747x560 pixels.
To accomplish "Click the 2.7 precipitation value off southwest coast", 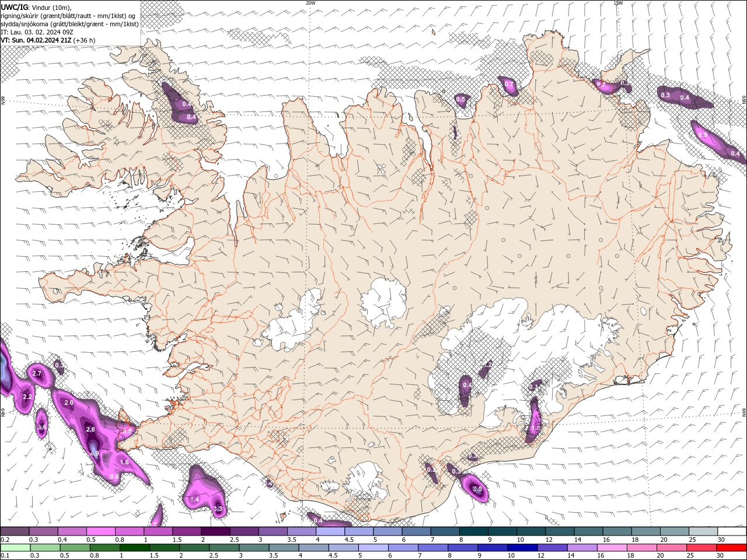I will coord(37,373).
